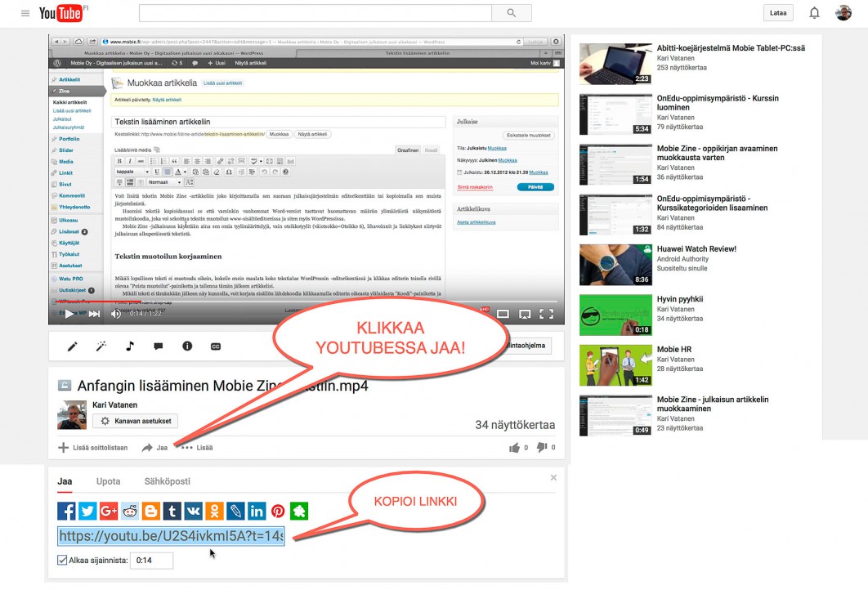Open Kari Vatanen channel name under the title
The width and height of the screenshot is (868, 590).
pyautogui.click(x=114, y=405)
